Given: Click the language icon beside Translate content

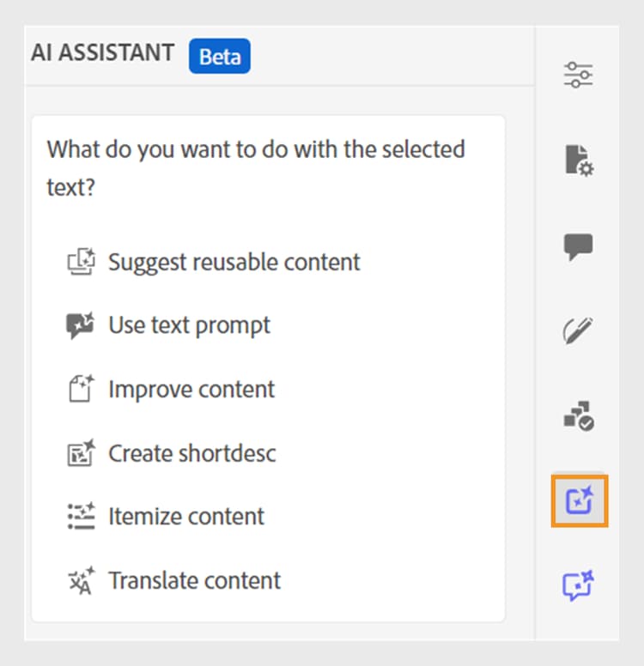Looking at the screenshot, I should coord(81,580).
